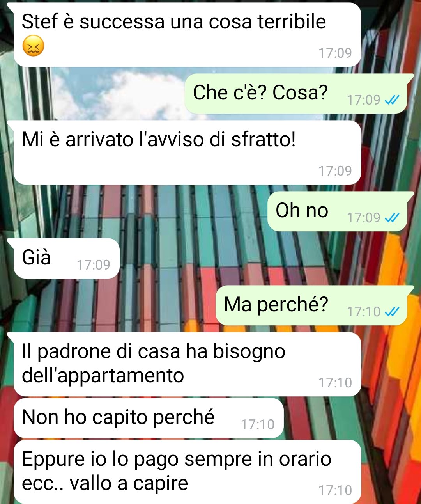Click the 17:09 timestamp on the sfratto message
Viewport: 421px width, 504px height.
coord(335,171)
